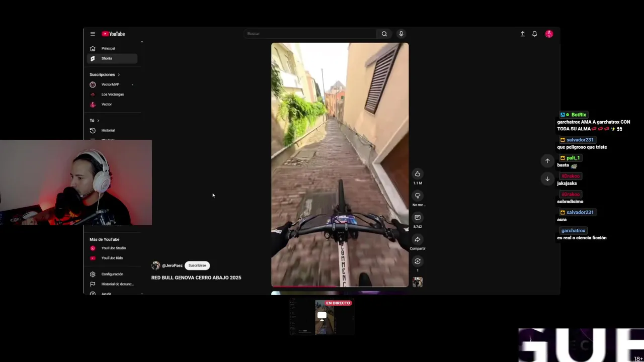
Task: Click the webcam overlay of streamer
Action: click(75, 183)
